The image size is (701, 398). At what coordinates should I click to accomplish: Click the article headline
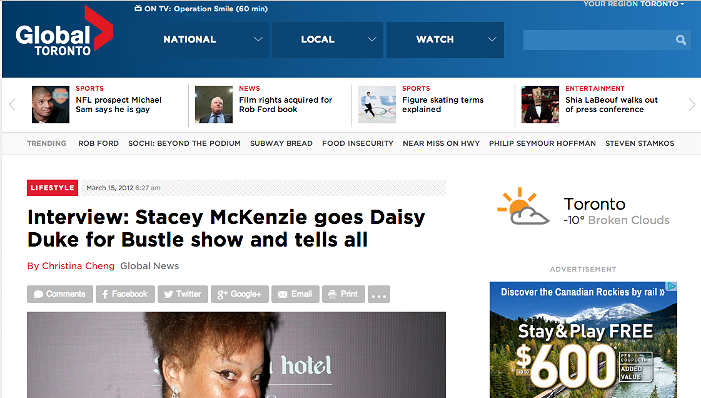(226, 229)
